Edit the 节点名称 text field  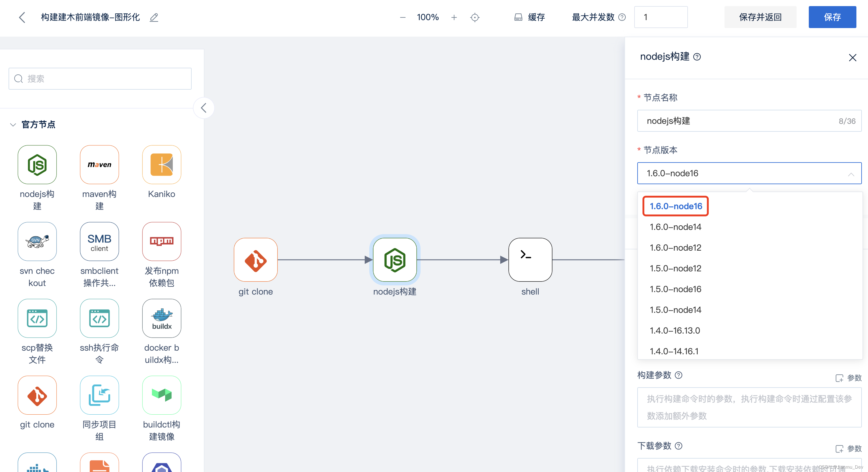749,121
